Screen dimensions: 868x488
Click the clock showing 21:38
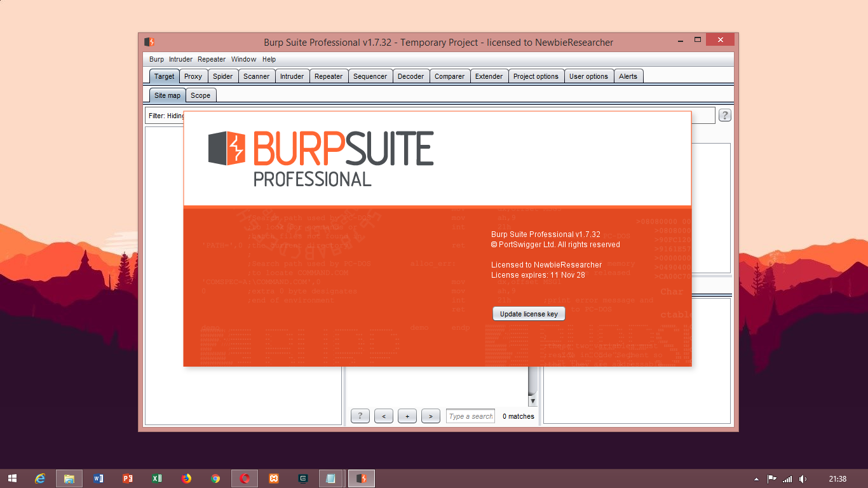point(837,479)
